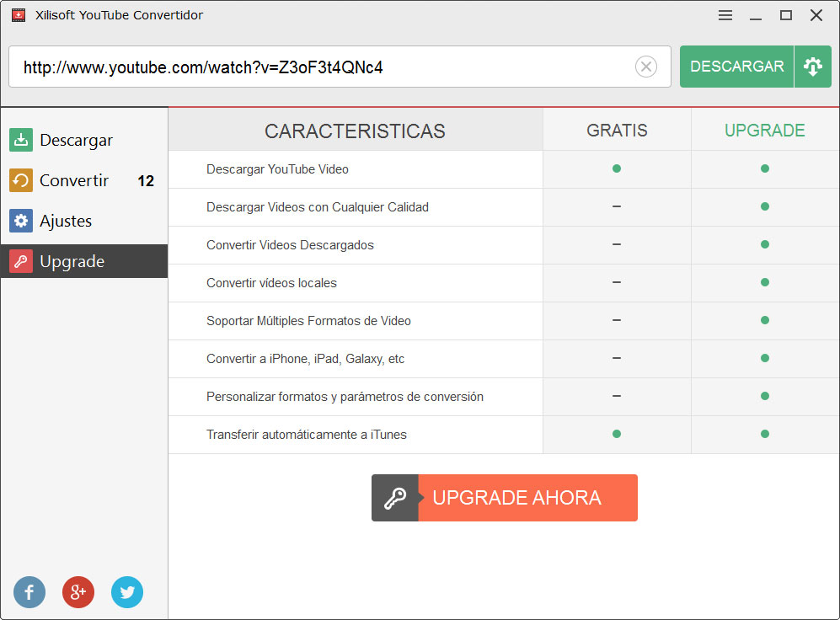The width and height of the screenshot is (840, 620).
Task: Click GRATIS dash for Convertir a iPhone row
Action: coord(617,358)
